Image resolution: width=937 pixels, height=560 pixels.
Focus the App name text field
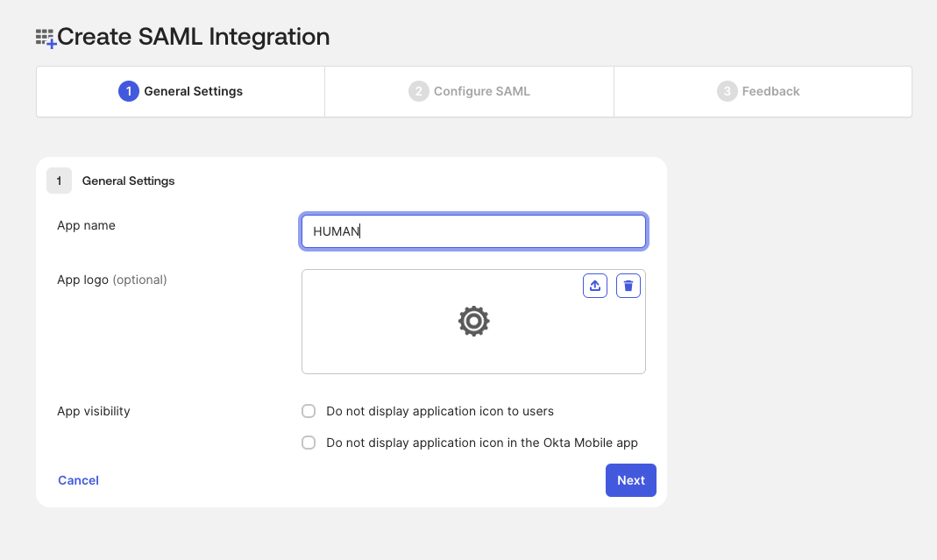473,231
